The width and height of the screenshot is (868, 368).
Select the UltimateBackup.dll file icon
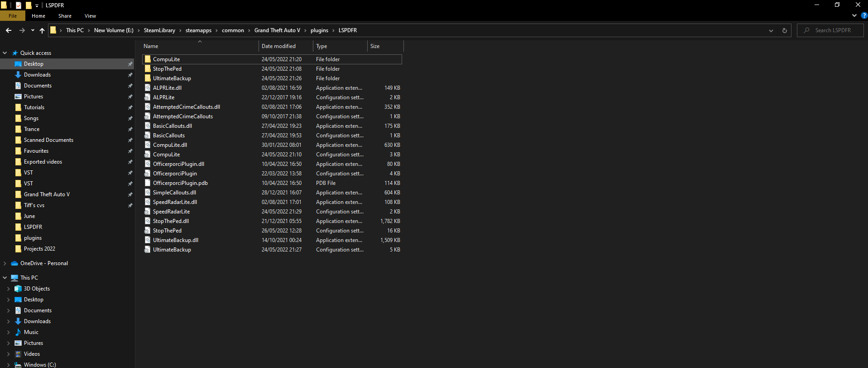point(148,240)
